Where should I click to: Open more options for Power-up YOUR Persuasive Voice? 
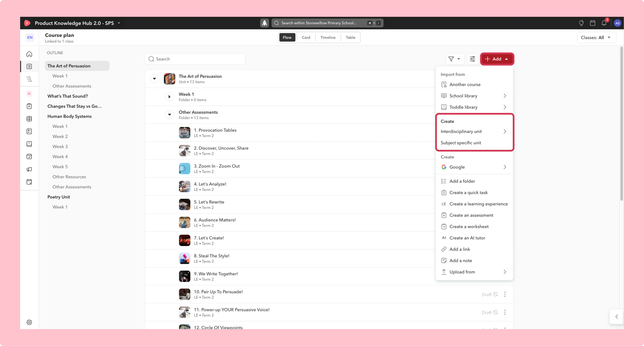[505, 312]
